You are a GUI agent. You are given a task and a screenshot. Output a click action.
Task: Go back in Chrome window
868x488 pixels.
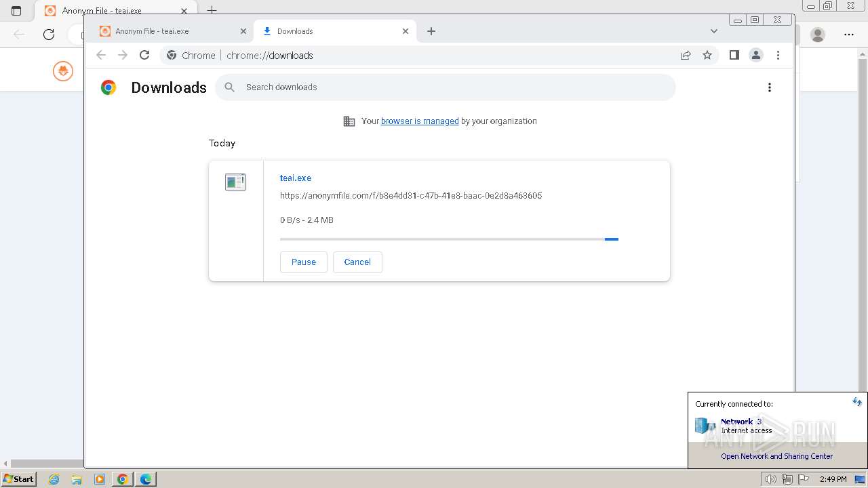101,56
